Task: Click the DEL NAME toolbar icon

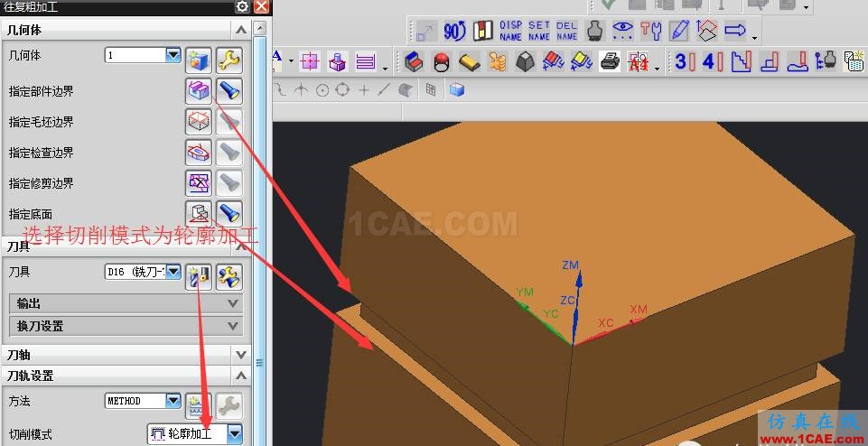Action: (x=567, y=31)
